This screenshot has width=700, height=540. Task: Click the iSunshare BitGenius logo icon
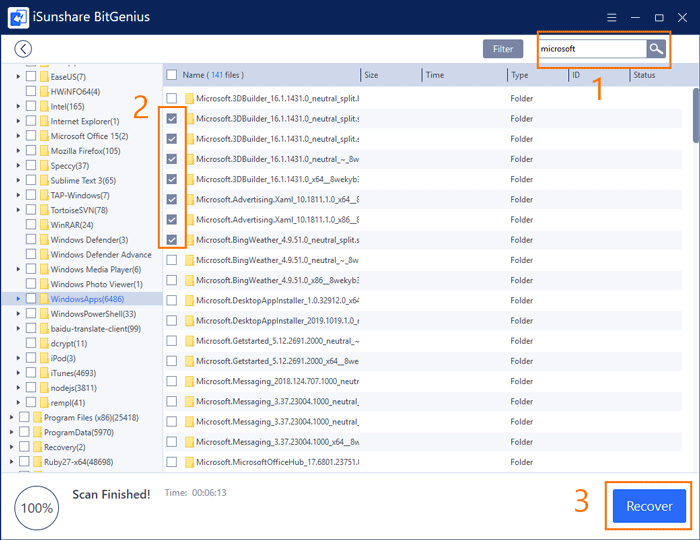click(18, 17)
